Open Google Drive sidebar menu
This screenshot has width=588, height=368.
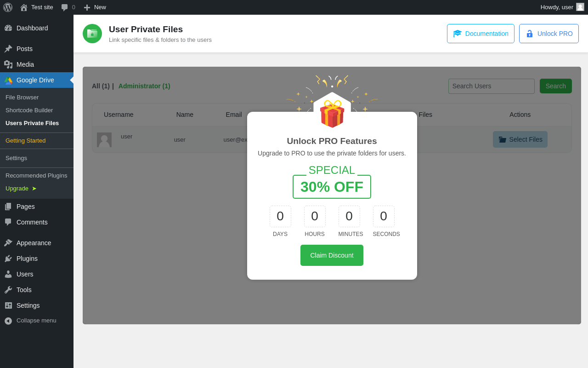tap(35, 80)
